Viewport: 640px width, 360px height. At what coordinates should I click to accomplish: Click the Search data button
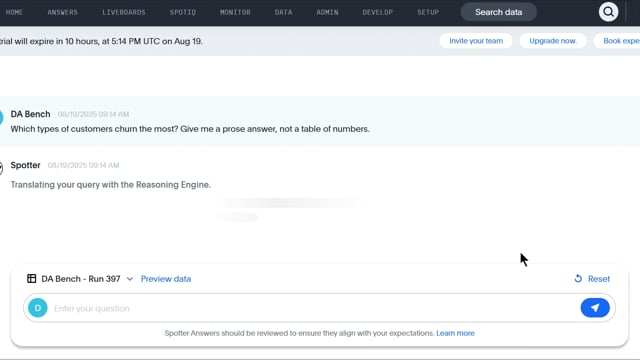pyautogui.click(x=498, y=12)
